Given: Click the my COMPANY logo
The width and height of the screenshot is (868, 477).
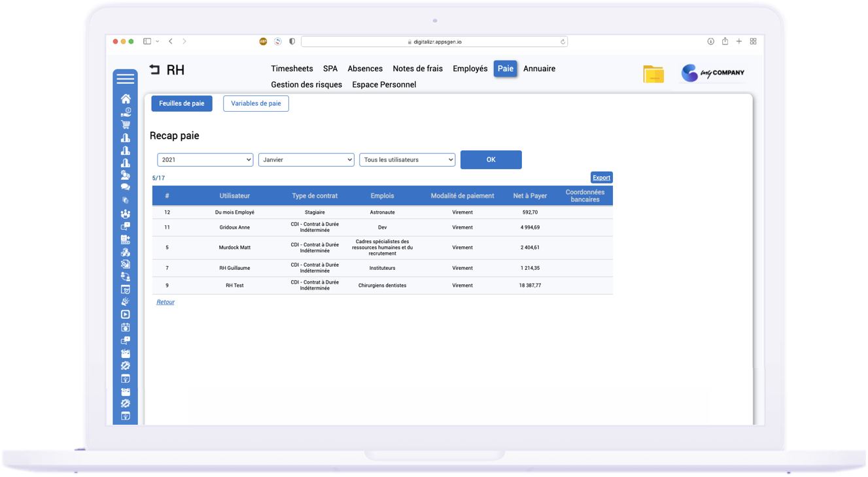Looking at the screenshot, I should click(712, 73).
